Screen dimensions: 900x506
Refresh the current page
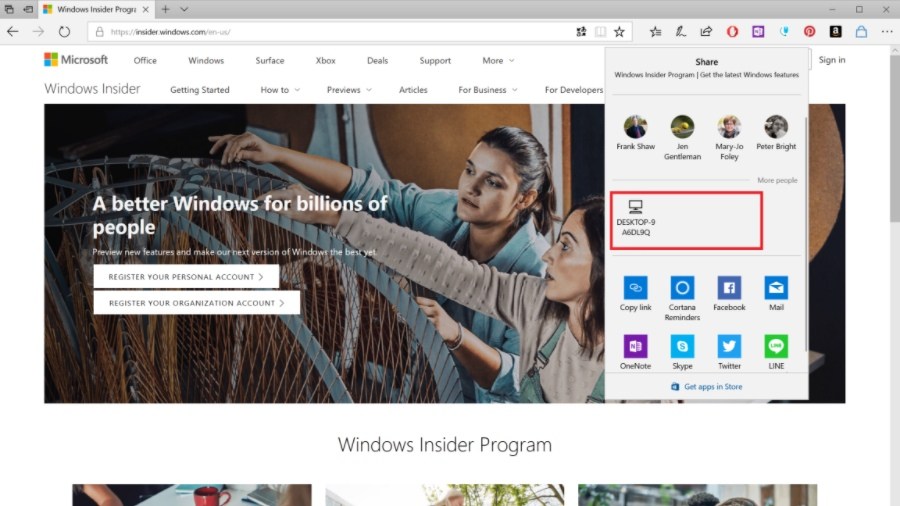tap(64, 32)
